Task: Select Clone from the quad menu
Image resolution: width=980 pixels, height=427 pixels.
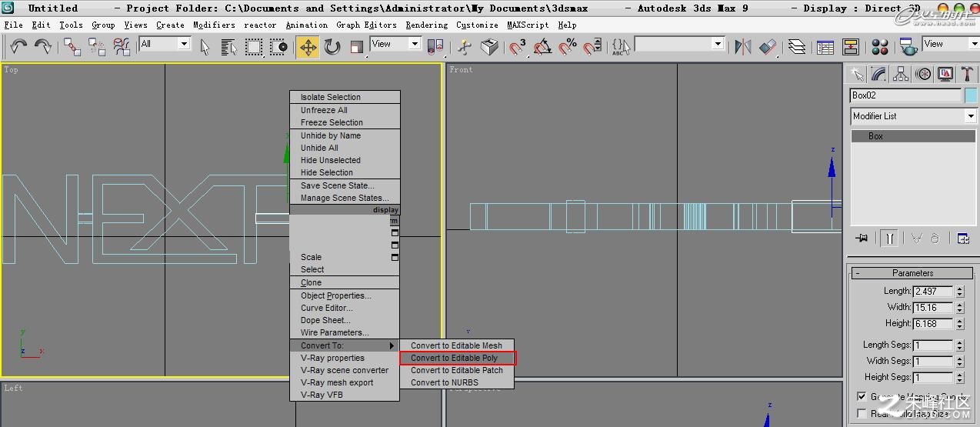Action: coord(345,282)
